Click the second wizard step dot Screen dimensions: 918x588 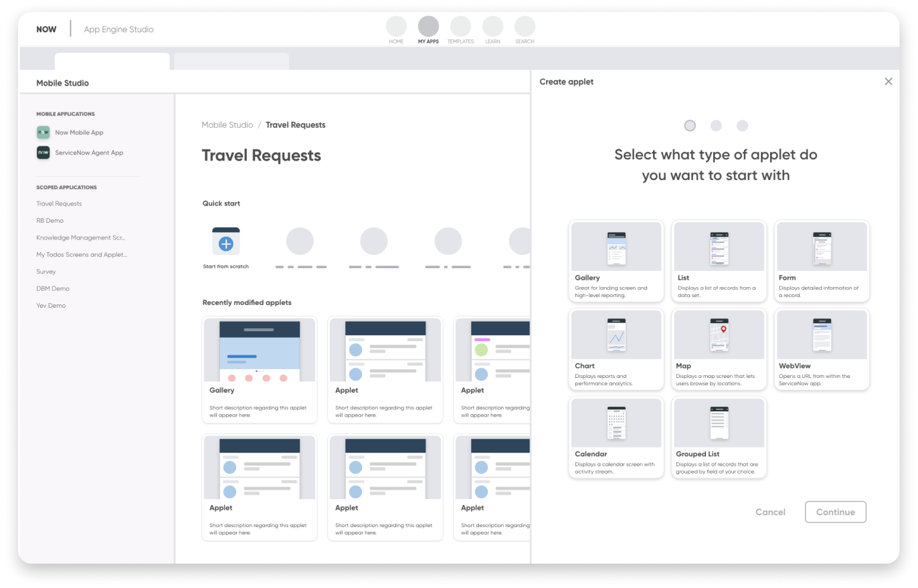(x=716, y=126)
